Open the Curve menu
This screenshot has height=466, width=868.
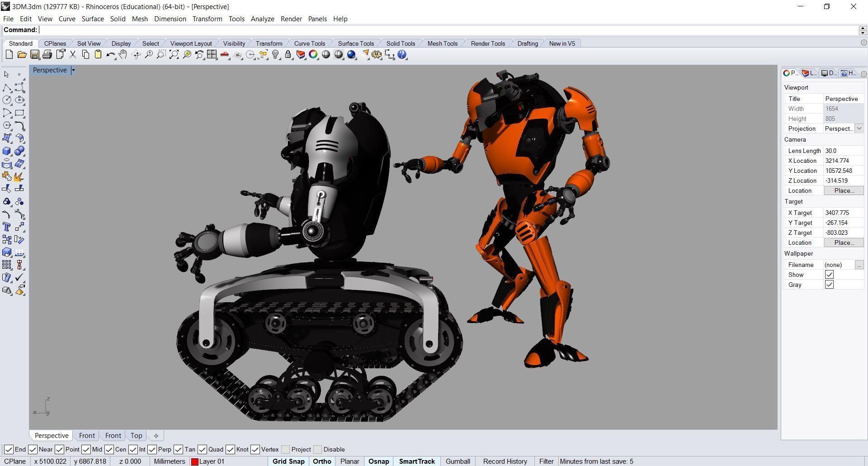point(67,19)
